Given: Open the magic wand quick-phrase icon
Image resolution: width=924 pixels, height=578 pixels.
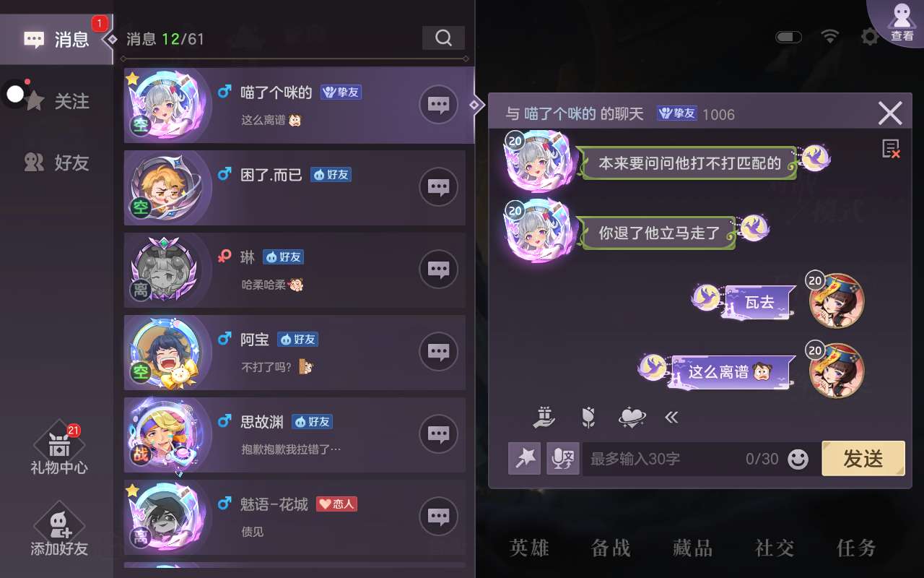Looking at the screenshot, I should point(525,458).
